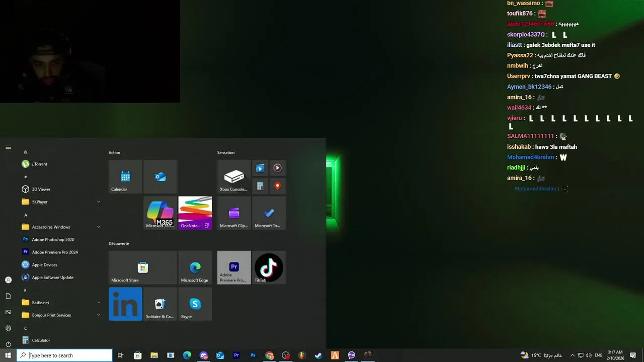The height and width of the screenshot is (362, 644).
Task: Open the Adobe Premiere Pro tile
Action: [234, 267]
